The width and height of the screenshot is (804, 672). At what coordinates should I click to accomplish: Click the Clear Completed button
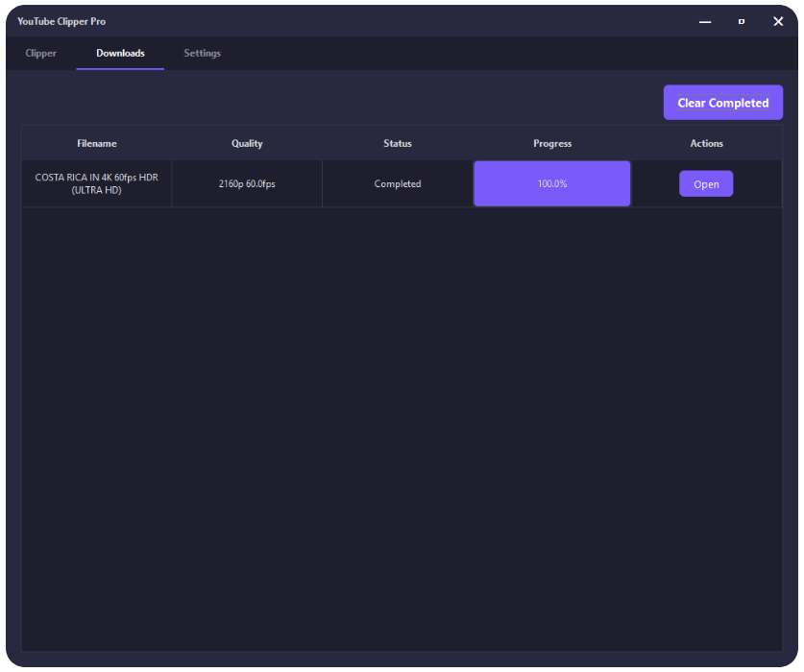(x=723, y=103)
